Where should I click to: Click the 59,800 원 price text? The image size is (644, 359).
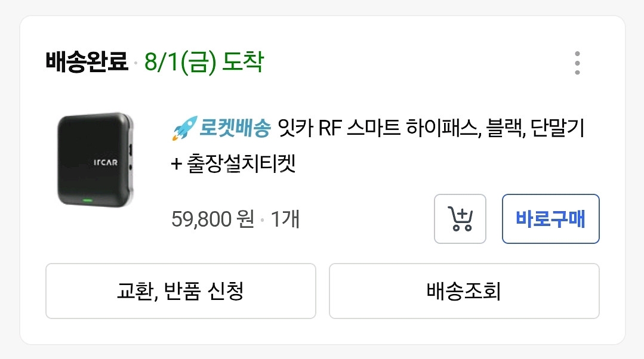point(212,220)
